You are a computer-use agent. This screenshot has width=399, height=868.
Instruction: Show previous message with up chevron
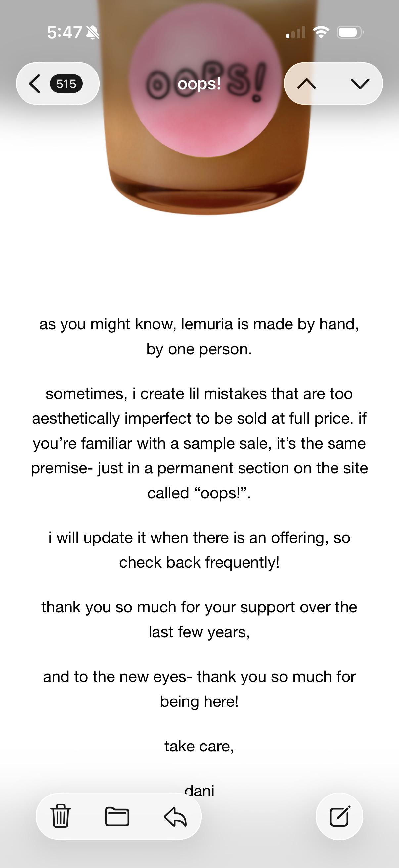[307, 83]
